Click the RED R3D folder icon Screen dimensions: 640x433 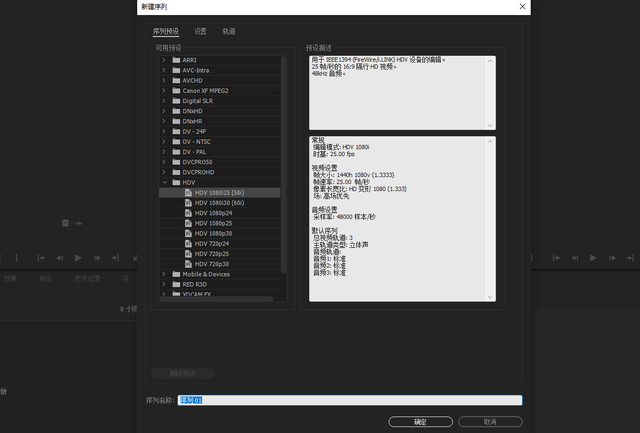[x=176, y=284]
